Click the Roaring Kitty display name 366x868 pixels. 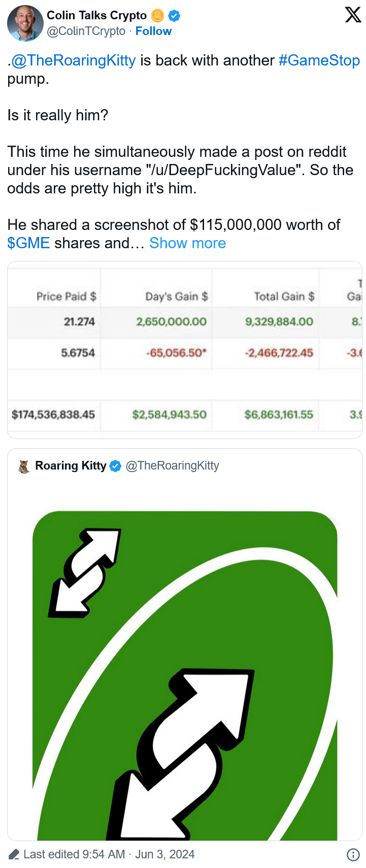(71, 466)
